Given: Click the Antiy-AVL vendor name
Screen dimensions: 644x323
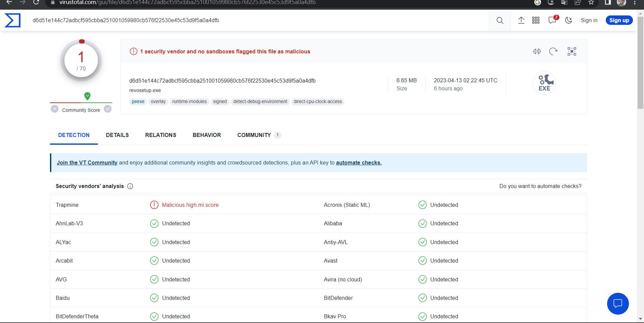Looking at the screenshot, I should [x=336, y=242].
